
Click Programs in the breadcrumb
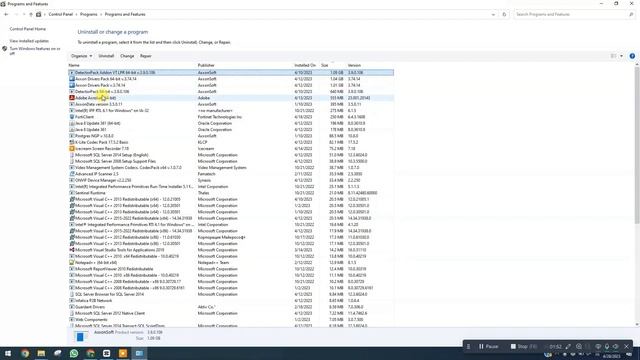89,14
